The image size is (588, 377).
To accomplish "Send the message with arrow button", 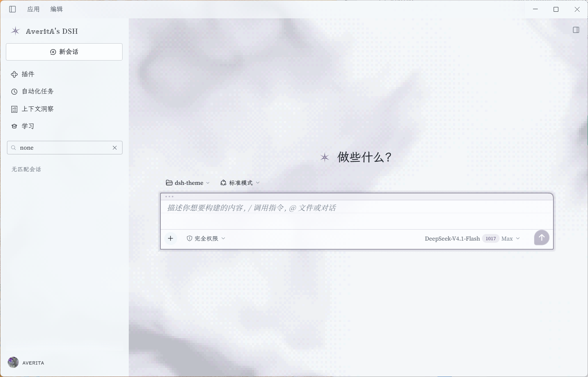I will 542,238.
